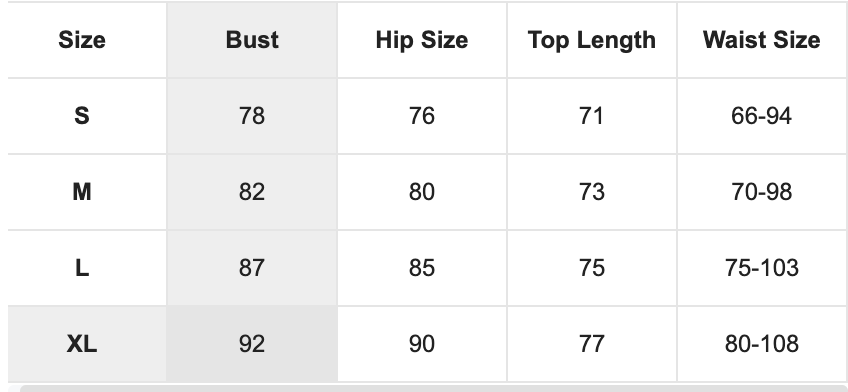Click the bust value 78

[252, 116]
